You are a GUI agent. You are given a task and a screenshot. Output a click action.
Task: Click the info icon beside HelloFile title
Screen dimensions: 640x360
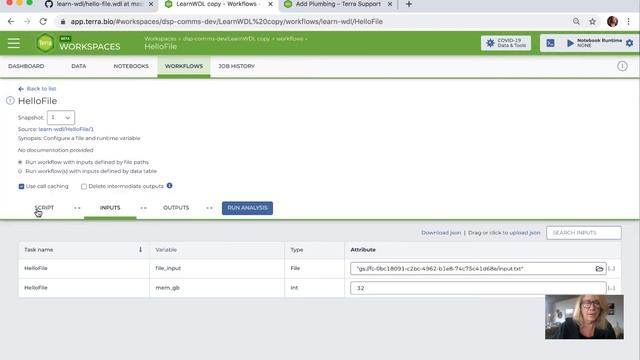point(10,101)
